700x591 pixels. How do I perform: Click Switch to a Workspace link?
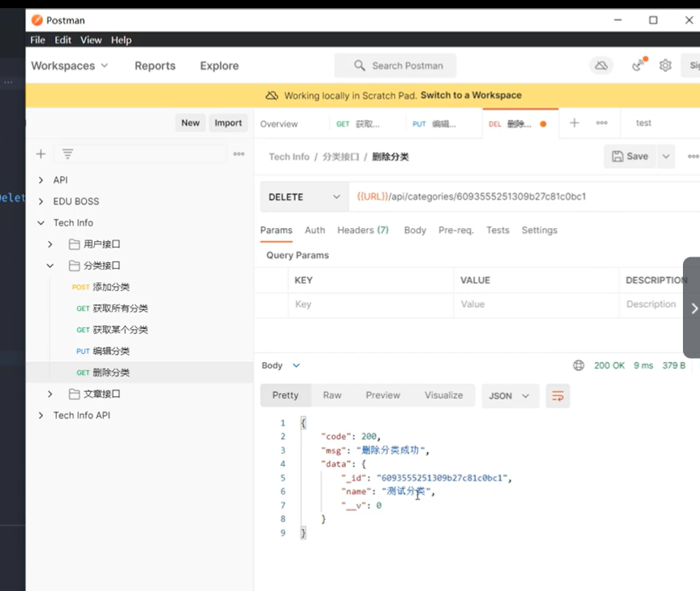click(471, 95)
